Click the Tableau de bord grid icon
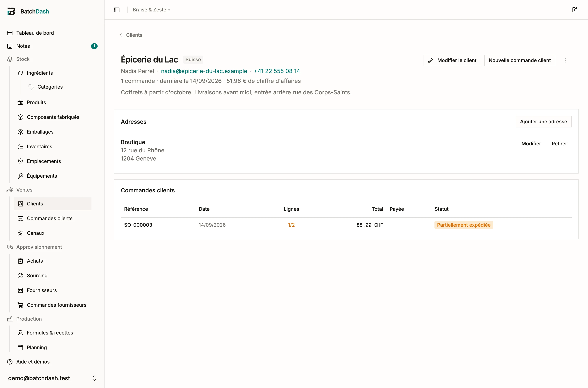This screenshot has height=388, width=588. pyautogui.click(x=10, y=33)
